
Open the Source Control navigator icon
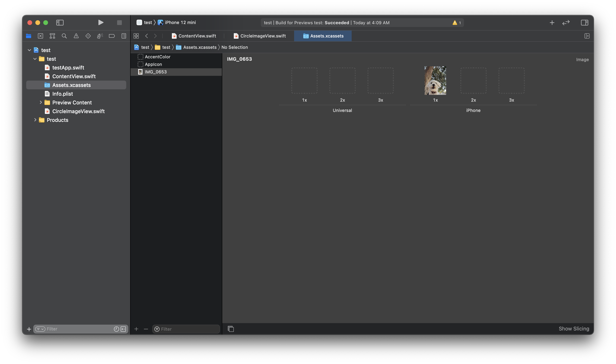pos(40,36)
